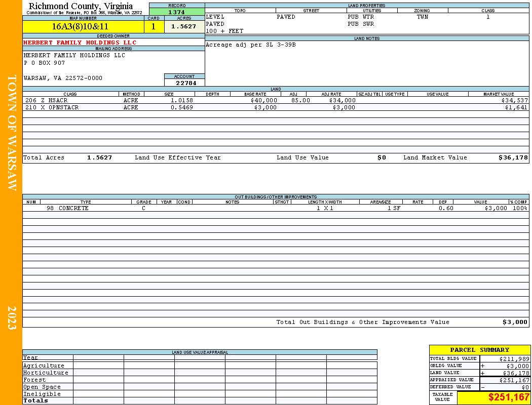Click the PARCEL SUMMARY header
Image resolution: width=532 pixels, height=405 pixels.
(x=479, y=350)
